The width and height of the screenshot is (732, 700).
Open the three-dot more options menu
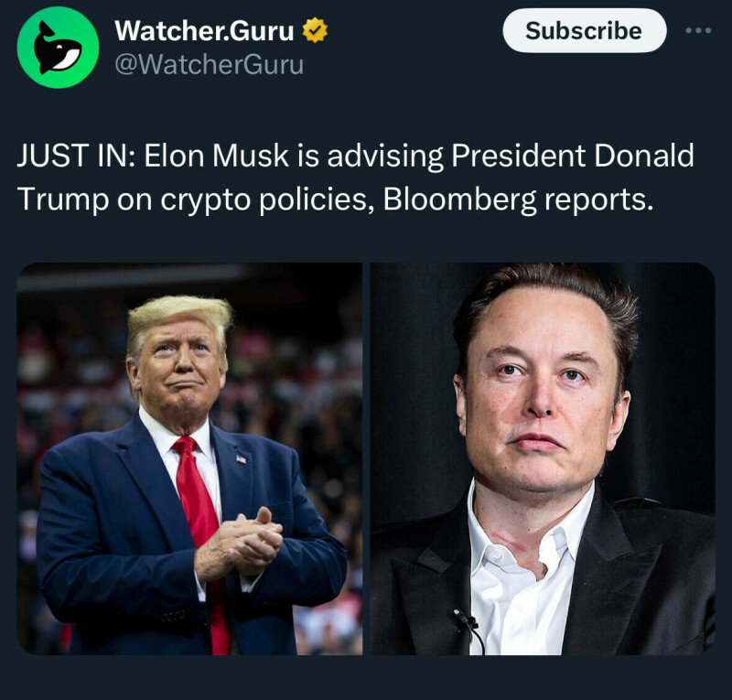tap(698, 30)
